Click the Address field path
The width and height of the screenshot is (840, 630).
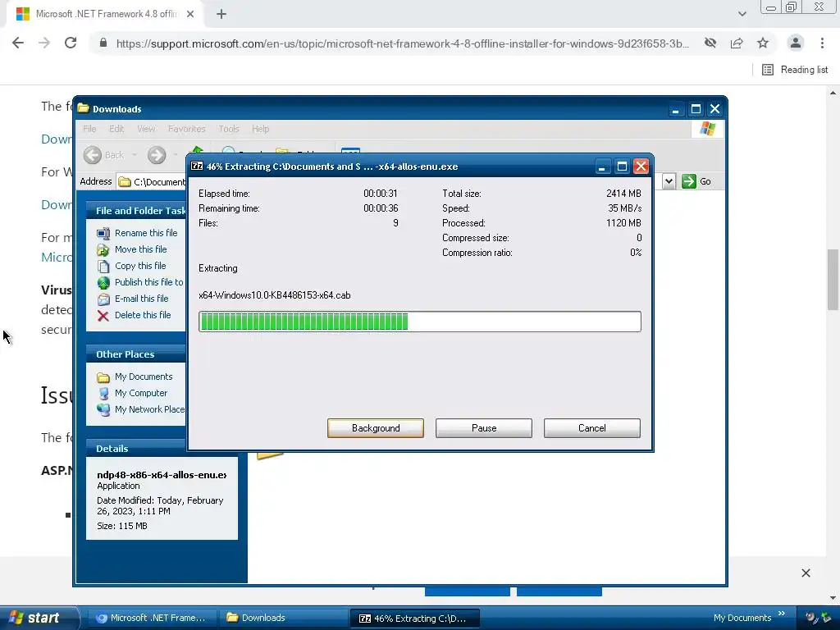point(159,181)
